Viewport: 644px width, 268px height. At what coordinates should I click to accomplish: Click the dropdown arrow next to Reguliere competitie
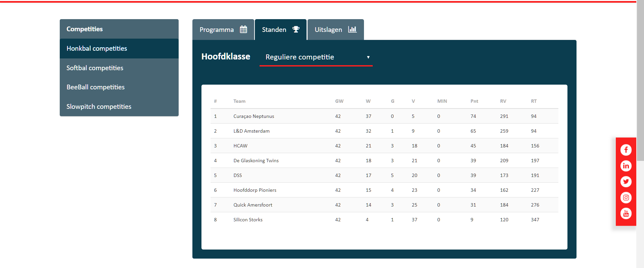pyautogui.click(x=368, y=57)
